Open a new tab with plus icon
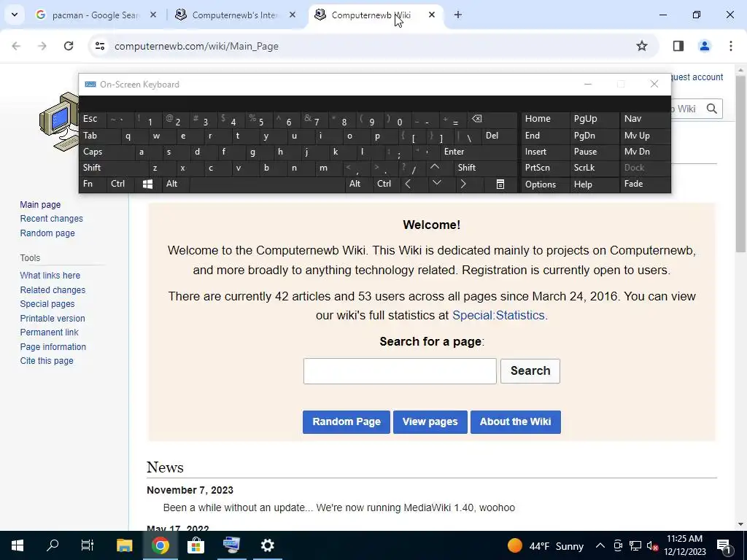This screenshot has width=747, height=560. [x=458, y=15]
